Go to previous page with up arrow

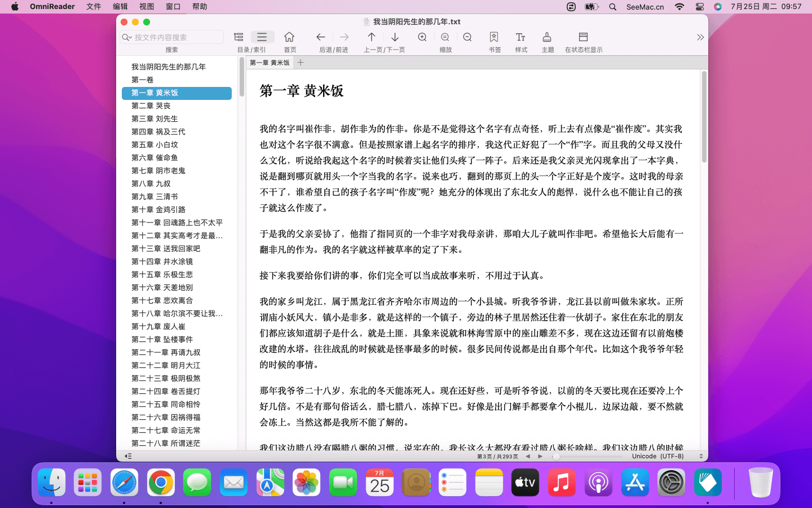(372, 37)
